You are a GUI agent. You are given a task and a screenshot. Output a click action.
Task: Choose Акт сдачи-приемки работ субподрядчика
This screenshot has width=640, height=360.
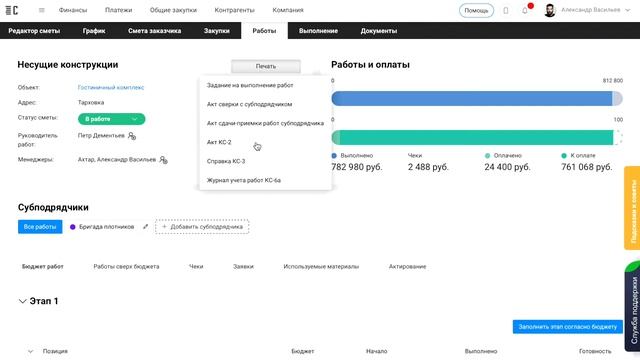click(265, 123)
